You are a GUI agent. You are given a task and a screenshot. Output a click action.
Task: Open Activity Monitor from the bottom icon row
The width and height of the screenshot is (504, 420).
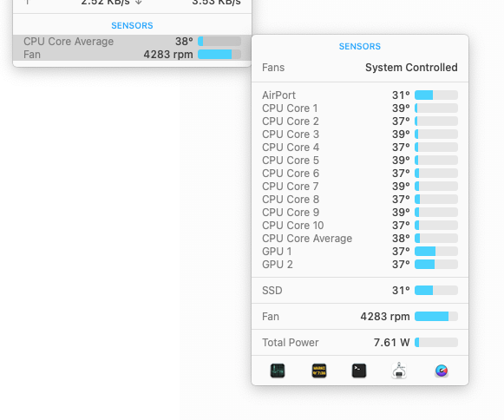(x=278, y=371)
